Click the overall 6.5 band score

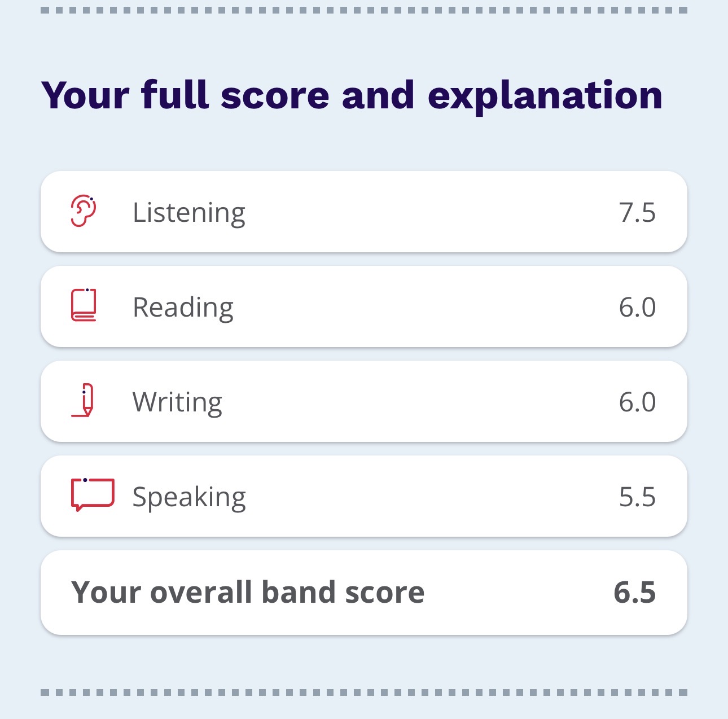point(635,593)
